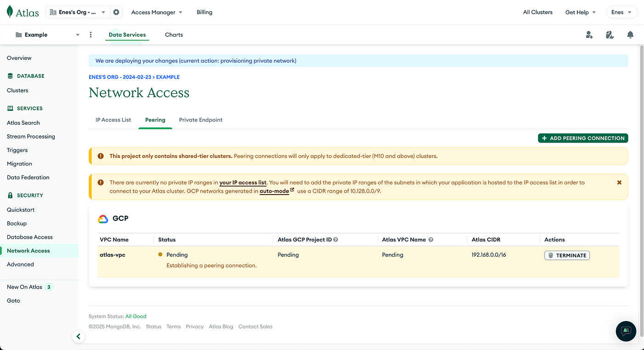Click the Enes's Org breadcrumb link
Screen dimensions: 644x350
coord(120,77)
